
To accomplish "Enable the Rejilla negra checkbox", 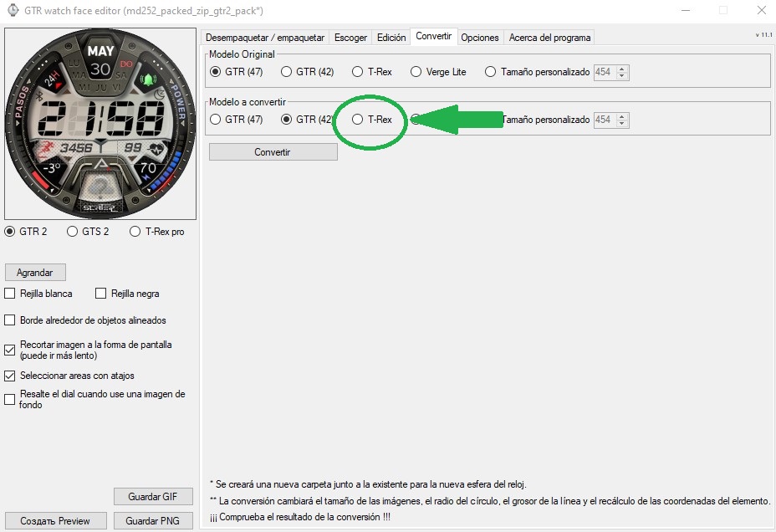I will coord(101,294).
